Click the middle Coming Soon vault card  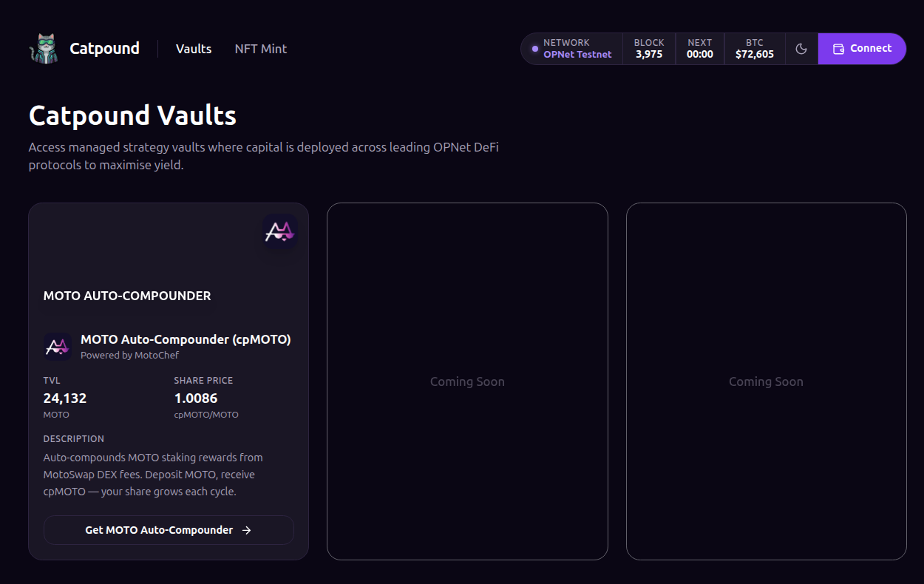click(467, 381)
